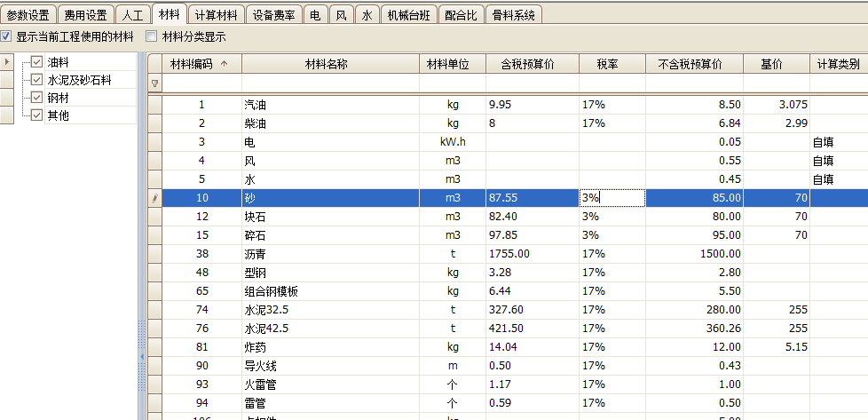Viewport: 868px width, 420px height.
Task: Click the row pointer arrow beside 油料
Action: pyautogui.click(x=6, y=62)
